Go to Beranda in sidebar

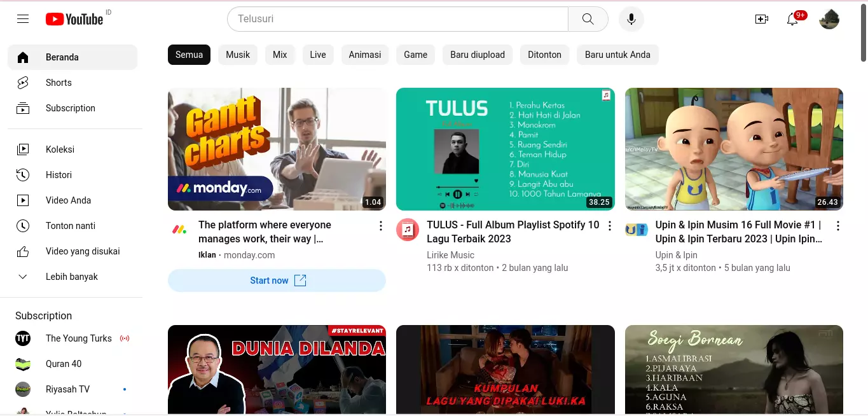coord(72,57)
